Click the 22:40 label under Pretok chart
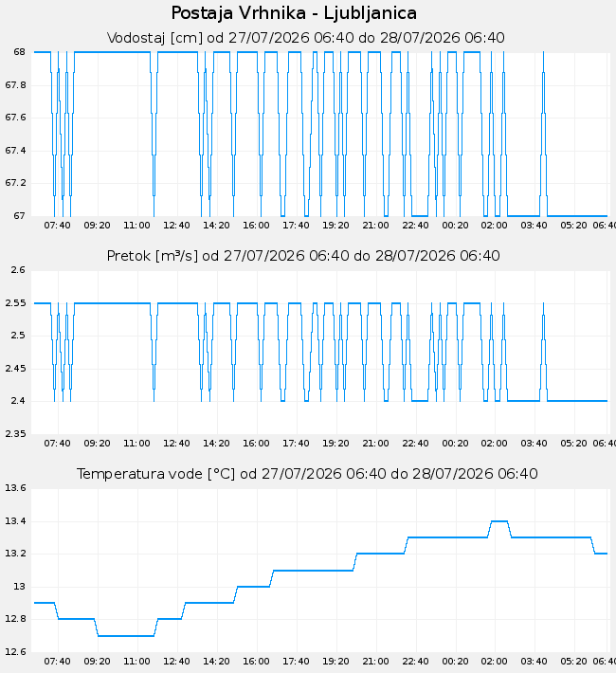This screenshot has height=673, width=616. tap(415, 444)
